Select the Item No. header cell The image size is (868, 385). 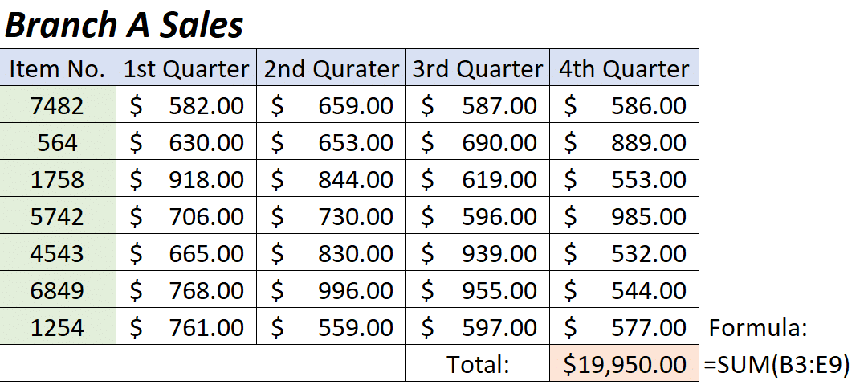coord(58,69)
